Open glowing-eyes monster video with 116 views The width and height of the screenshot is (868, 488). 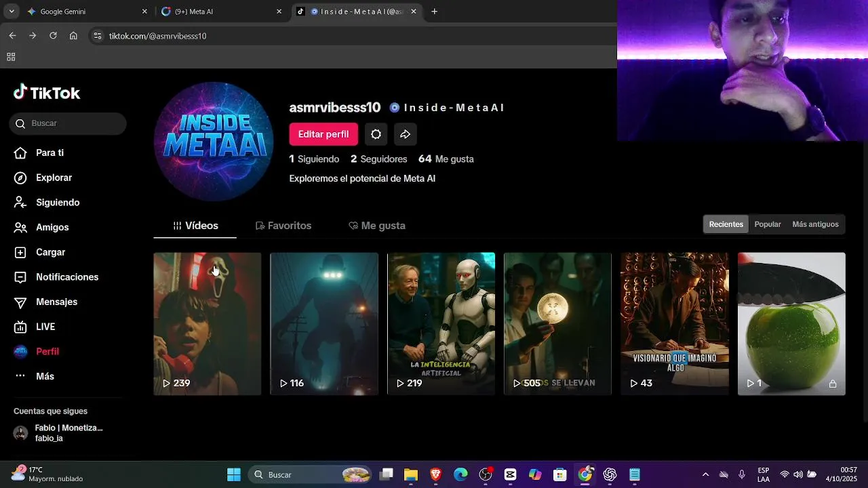pos(324,324)
